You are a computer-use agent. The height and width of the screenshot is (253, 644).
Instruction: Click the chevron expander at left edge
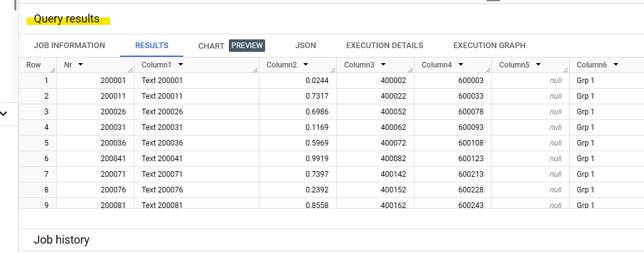pyautogui.click(x=4, y=114)
